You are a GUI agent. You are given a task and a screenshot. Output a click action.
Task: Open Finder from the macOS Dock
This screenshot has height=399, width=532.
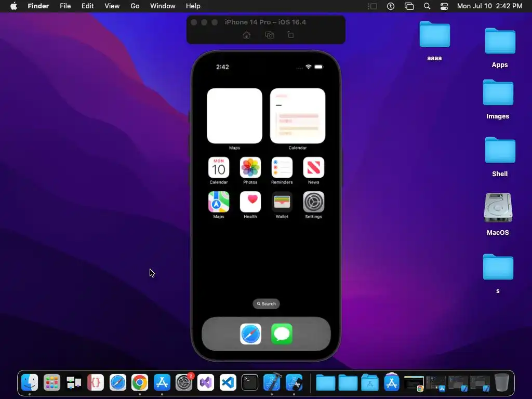pyautogui.click(x=30, y=382)
